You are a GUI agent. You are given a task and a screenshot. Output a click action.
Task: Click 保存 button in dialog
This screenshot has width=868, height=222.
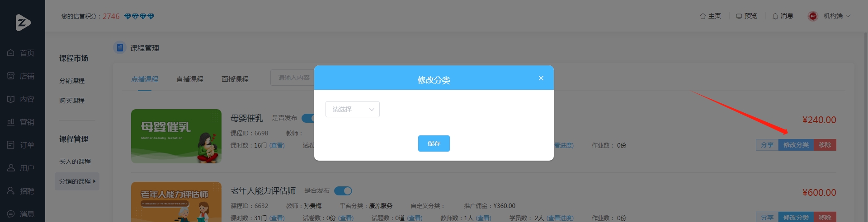(434, 143)
